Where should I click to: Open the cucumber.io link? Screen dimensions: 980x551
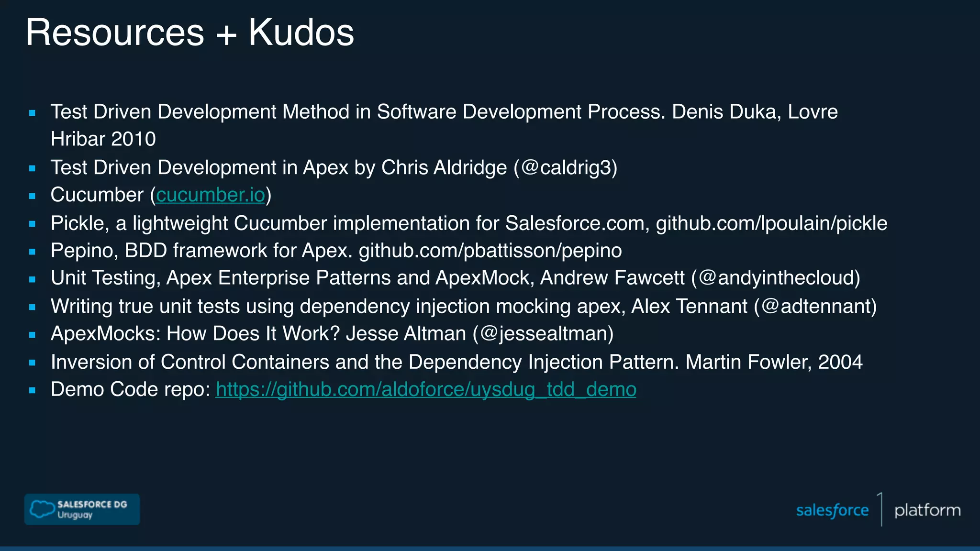pos(211,195)
